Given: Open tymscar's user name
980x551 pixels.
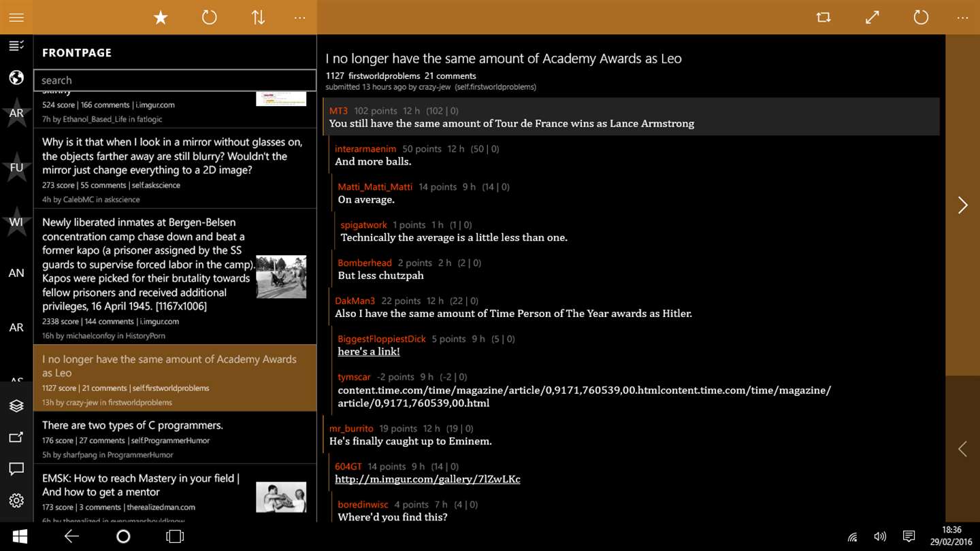Looking at the screenshot, I should 354,378.
